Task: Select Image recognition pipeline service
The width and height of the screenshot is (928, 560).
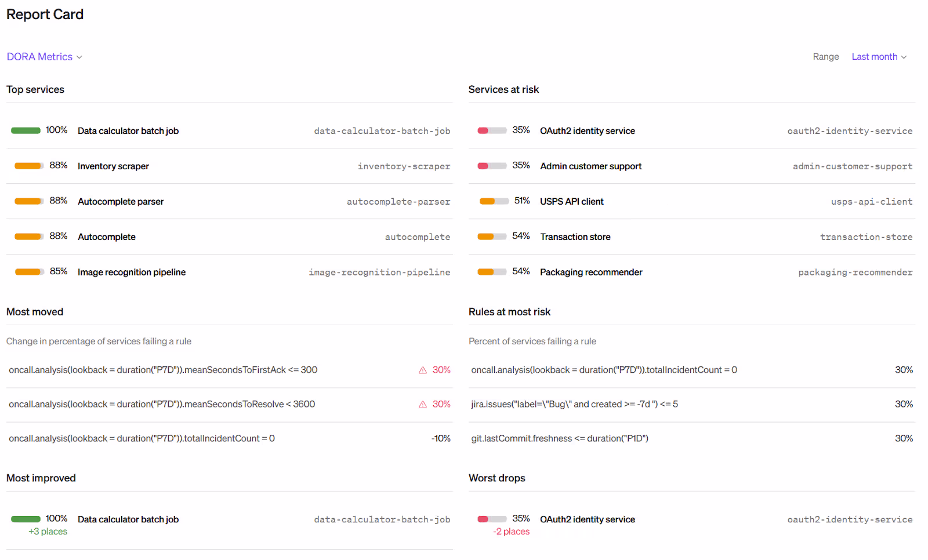Action: point(132,272)
